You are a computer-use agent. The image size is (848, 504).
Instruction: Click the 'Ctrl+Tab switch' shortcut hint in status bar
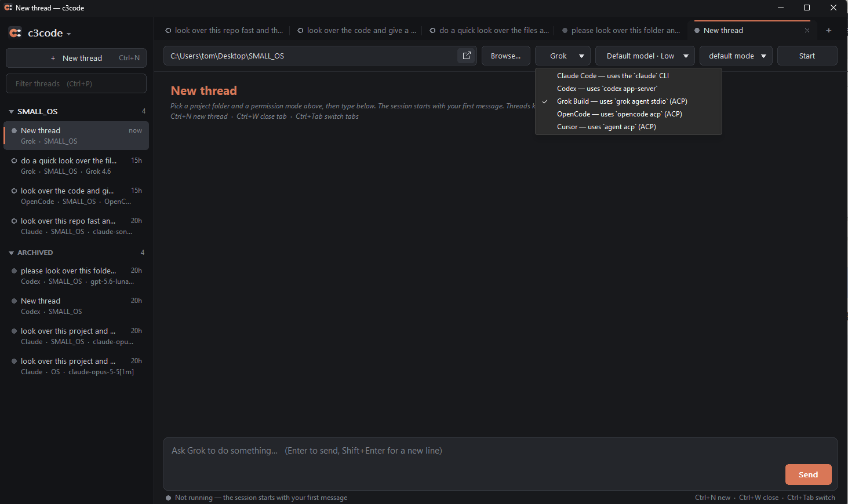tap(811, 498)
